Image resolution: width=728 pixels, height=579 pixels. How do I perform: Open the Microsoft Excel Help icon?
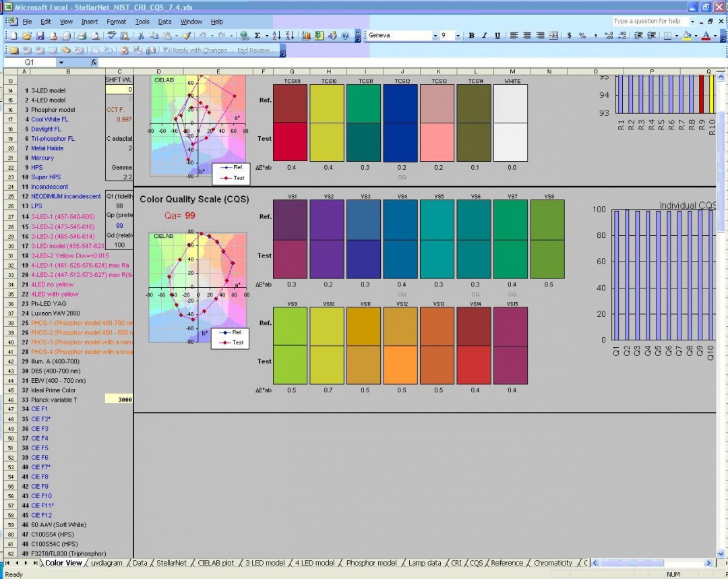click(345, 35)
